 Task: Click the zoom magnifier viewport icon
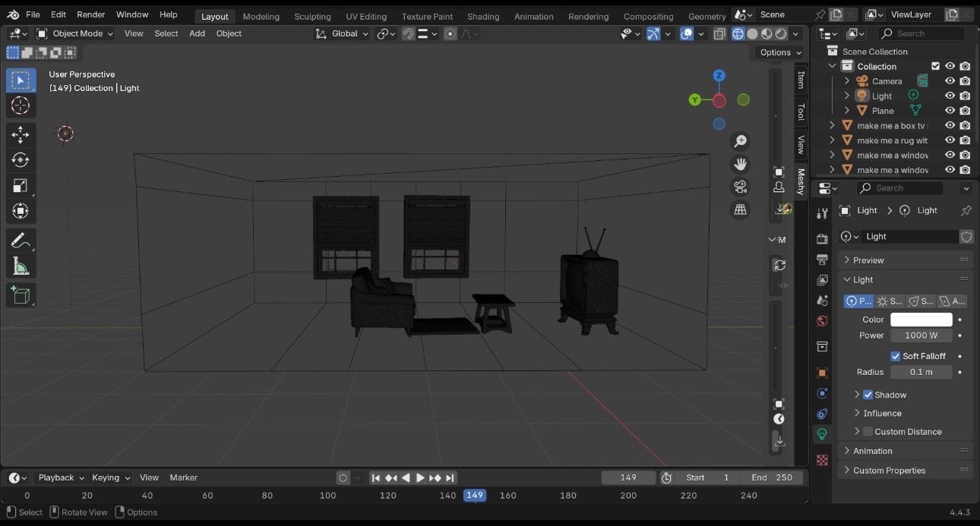point(740,141)
